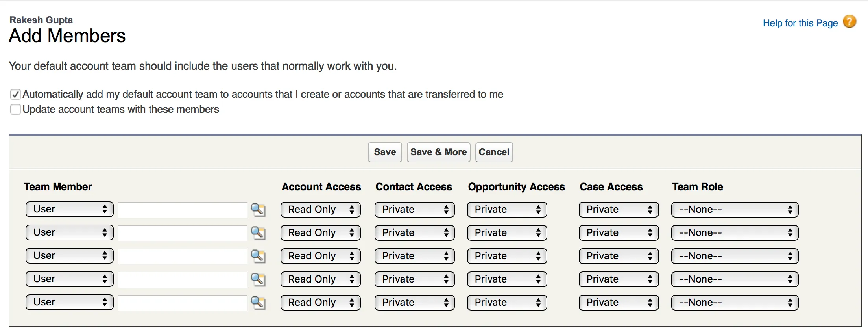Expand first row Team Role dropdown
This screenshot has height=331, width=868.
(x=735, y=210)
